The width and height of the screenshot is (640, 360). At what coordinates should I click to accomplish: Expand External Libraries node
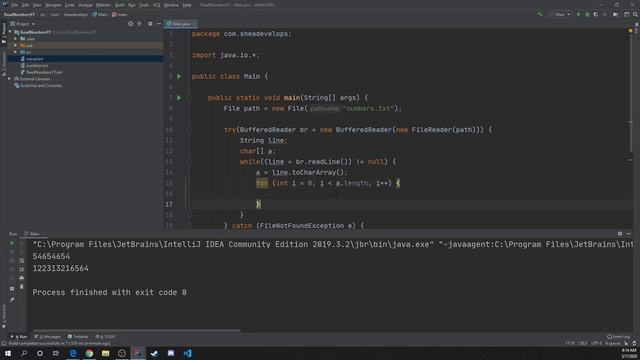[x=10, y=79]
